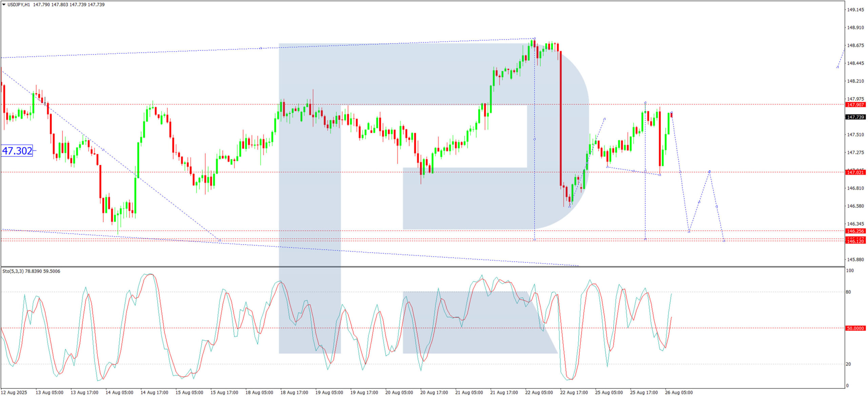Open the dropdown arrow beside USDJPY,H1

(x=4, y=5)
